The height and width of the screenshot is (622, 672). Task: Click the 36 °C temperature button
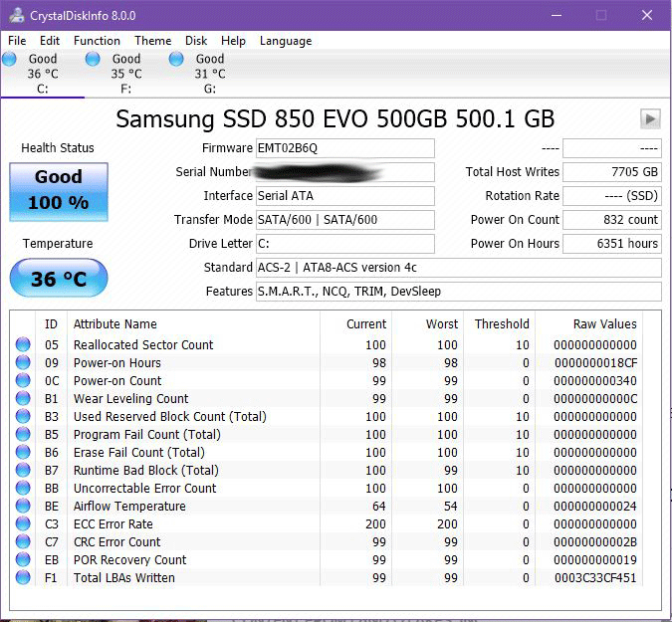point(59,278)
